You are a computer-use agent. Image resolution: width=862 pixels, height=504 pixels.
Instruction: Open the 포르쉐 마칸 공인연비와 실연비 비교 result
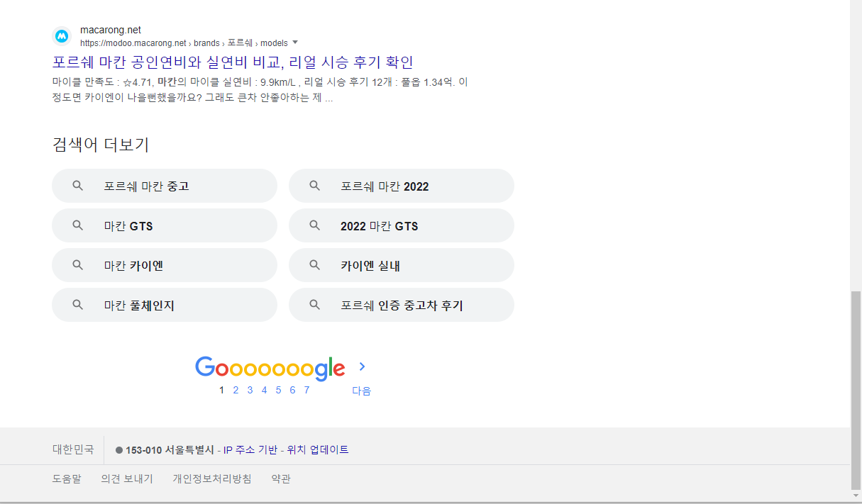coord(233,62)
